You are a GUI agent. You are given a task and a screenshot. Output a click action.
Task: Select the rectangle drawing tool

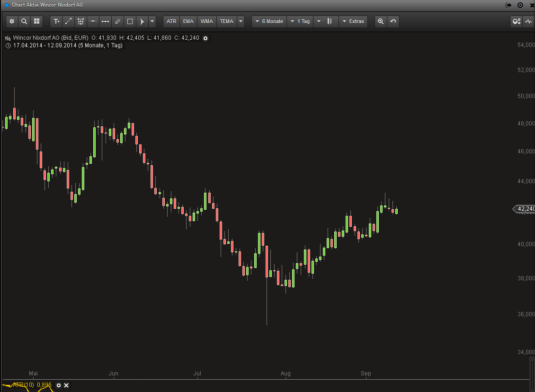pos(130,21)
